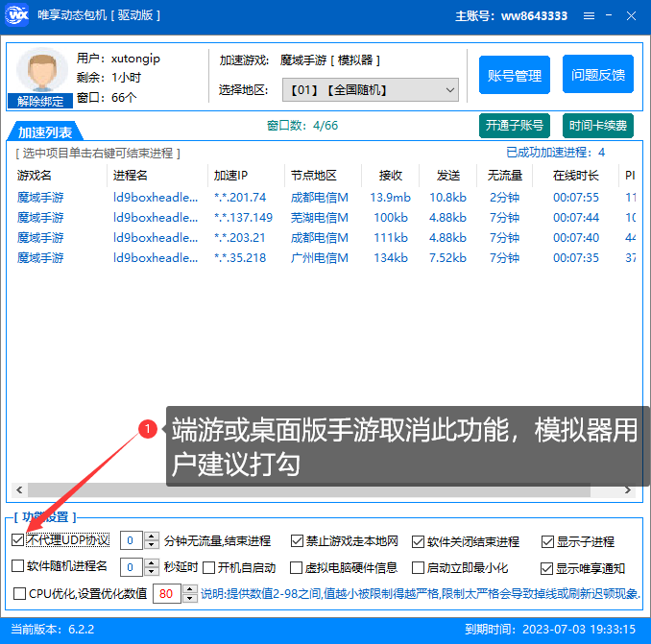651x644 pixels.
Task: Click the 无流量 column header
Action: pos(504,176)
